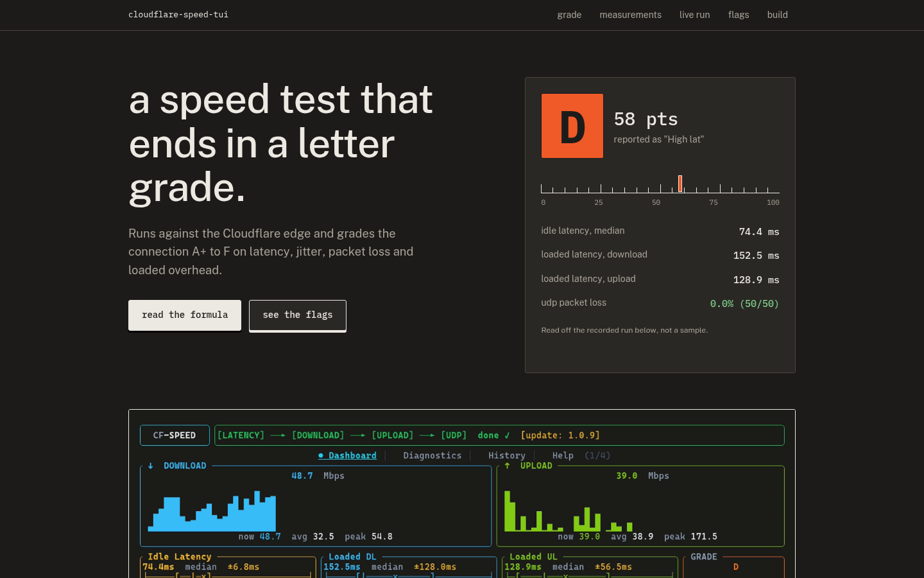Screen dimensions: 924x578
Task: Click the CF-SPEED badge in the terminal
Action: click(x=175, y=435)
